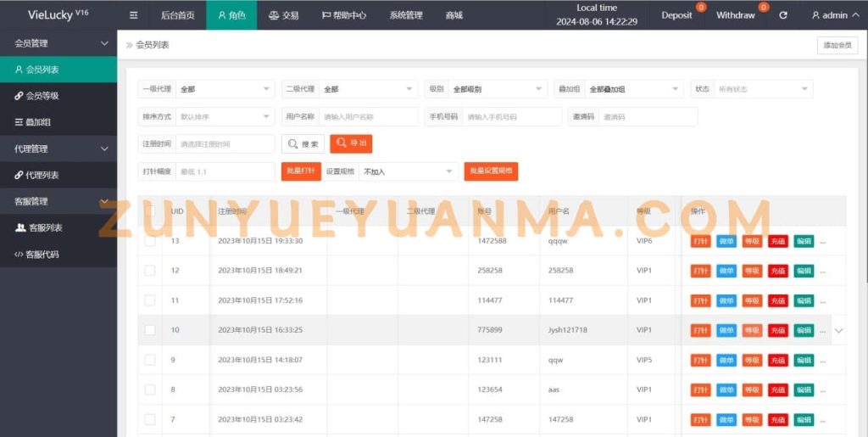Open the 设置规格 dropdown
Viewport: 868px width, 437px height.
point(409,171)
